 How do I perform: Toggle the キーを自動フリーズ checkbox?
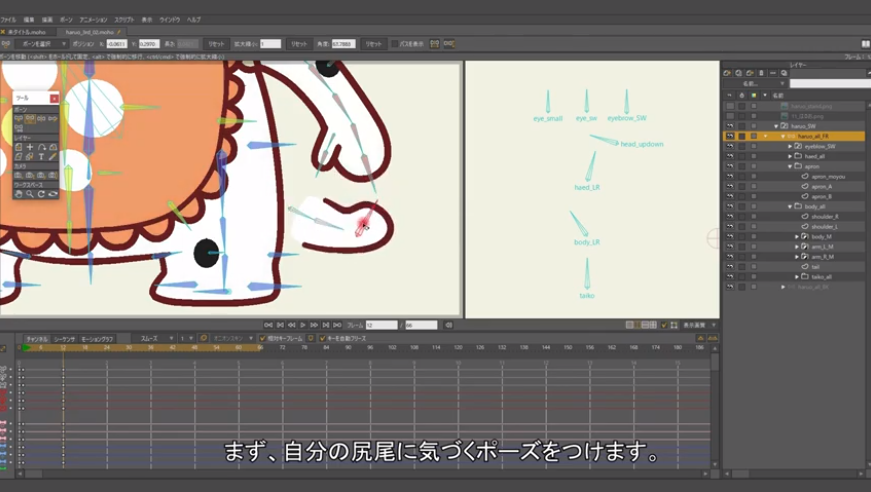coord(322,338)
